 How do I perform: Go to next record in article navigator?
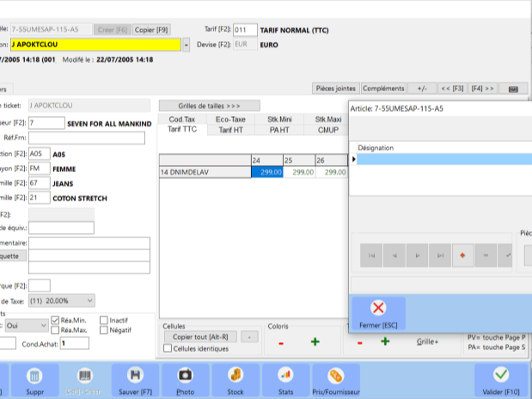click(417, 255)
